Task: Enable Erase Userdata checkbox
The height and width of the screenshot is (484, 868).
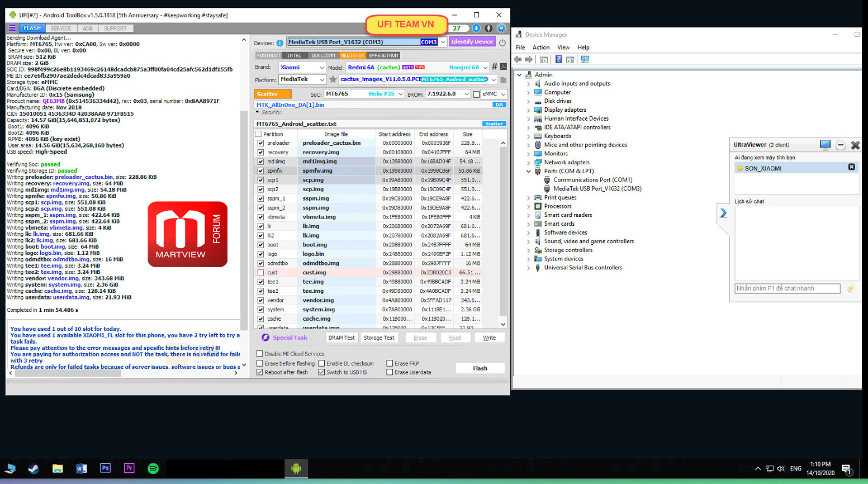Action: pos(390,372)
